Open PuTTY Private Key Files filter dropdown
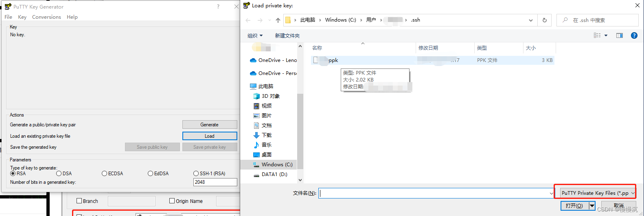Screen dimensions: 644x216 pyautogui.click(x=598, y=193)
